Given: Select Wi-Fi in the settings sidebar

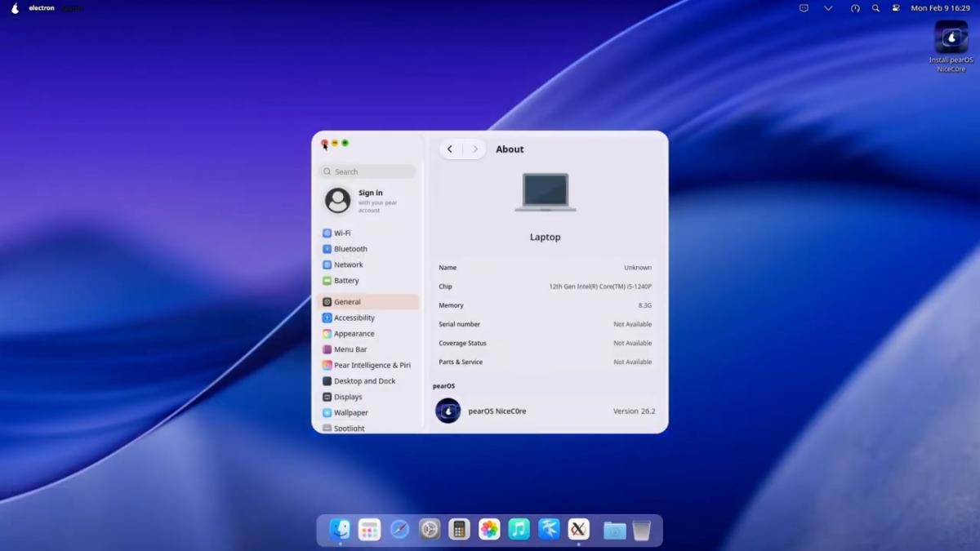Looking at the screenshot, I should click(x=342, y=233).
